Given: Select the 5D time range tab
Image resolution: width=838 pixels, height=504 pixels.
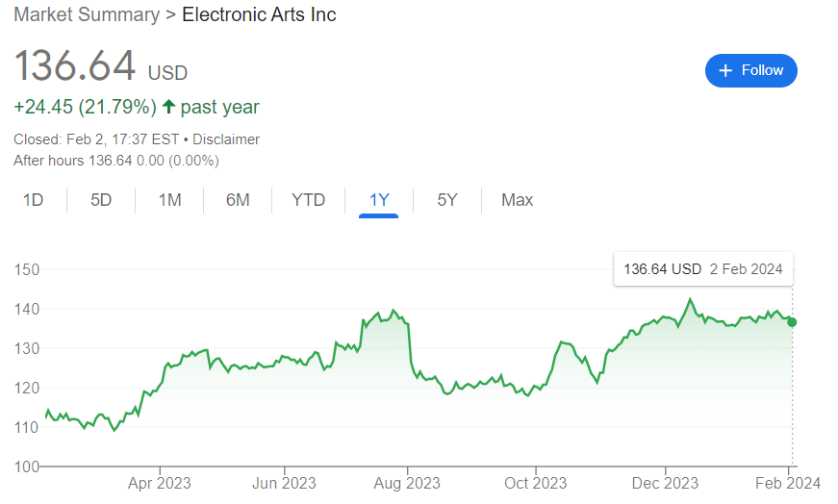Looking at the screenshot, I should (x=101, y=200).
